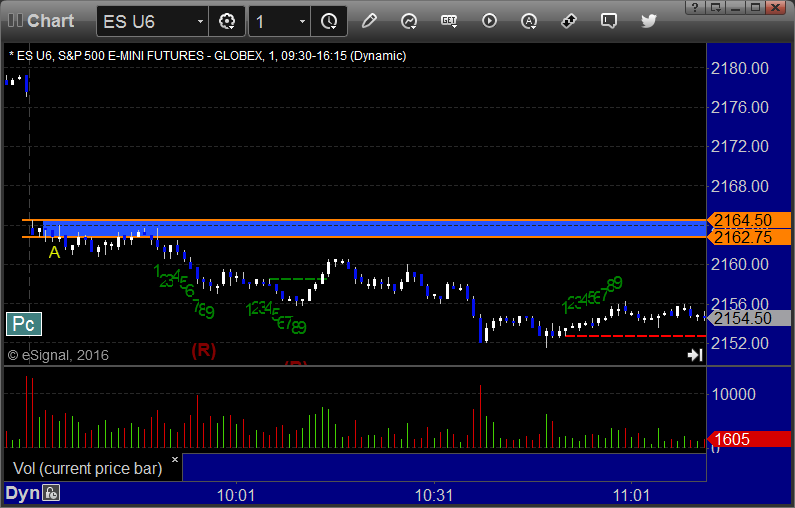This screenshot has width=795, height=508.
Task: Click the 2168.00 price axis label
Action: point(740,187)
